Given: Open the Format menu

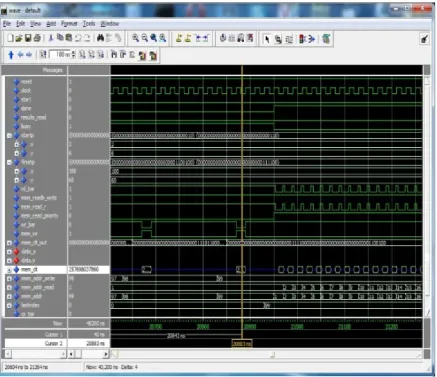Looking at the screenshot, I should coord(69,24).
